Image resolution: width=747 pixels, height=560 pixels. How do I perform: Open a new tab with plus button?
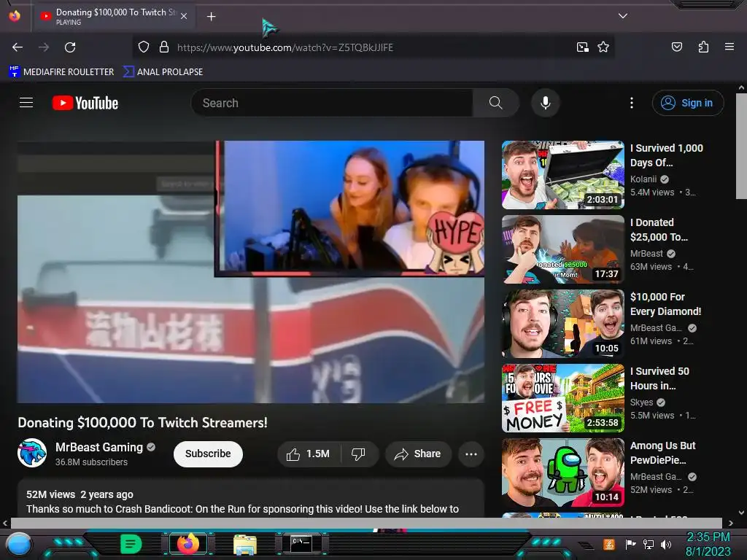click(x=211, y=17)
